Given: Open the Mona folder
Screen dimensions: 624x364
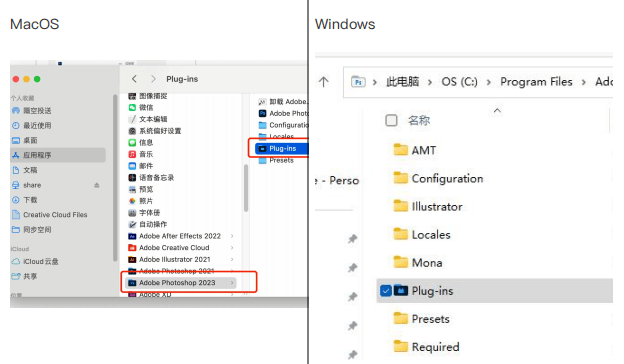Looking at the screenshot, I should pos(418,263).
